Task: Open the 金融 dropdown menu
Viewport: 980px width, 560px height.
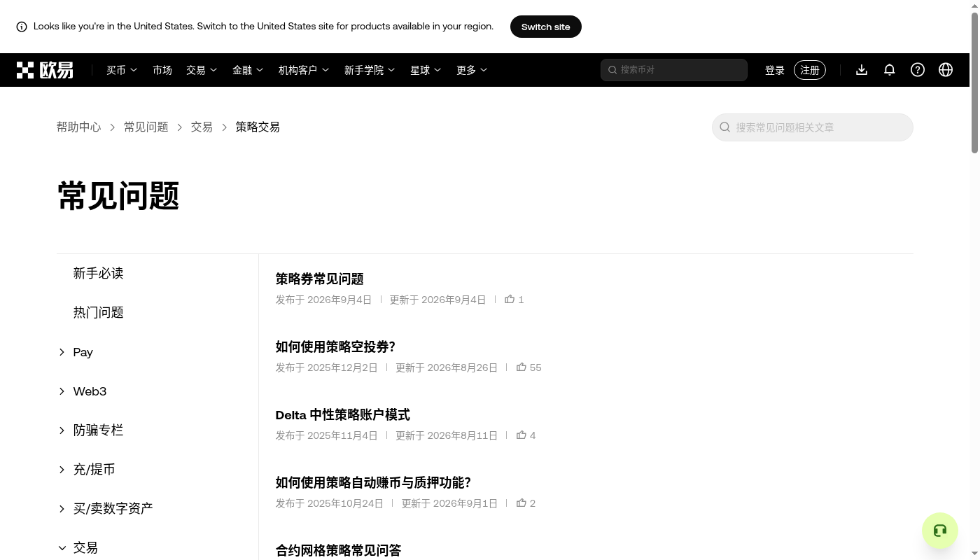Action: click(248, 70)
